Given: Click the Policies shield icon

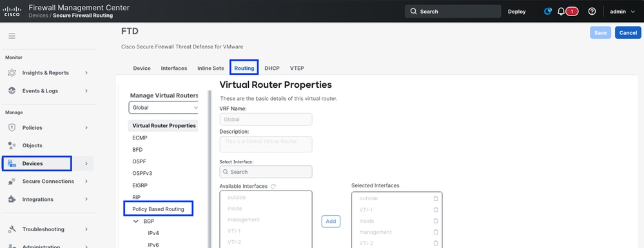Looking at the screenshot, I should (12, 127).
